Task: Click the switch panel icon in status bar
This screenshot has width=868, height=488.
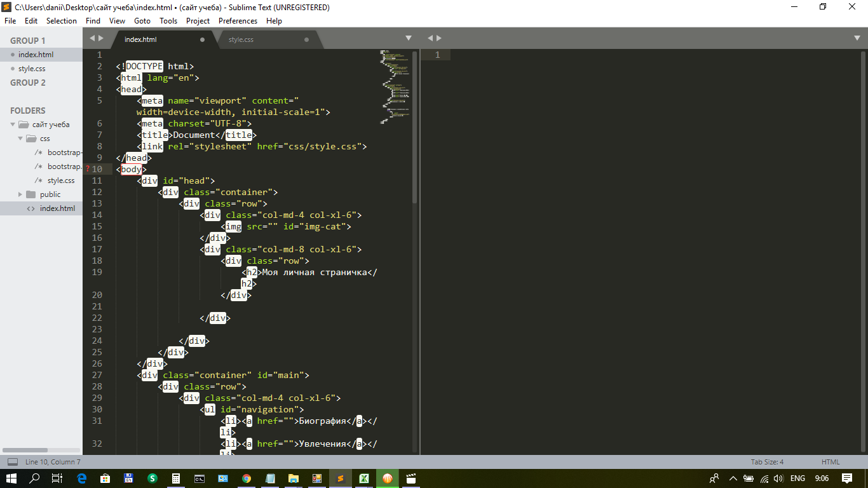Action: (13, 462)
